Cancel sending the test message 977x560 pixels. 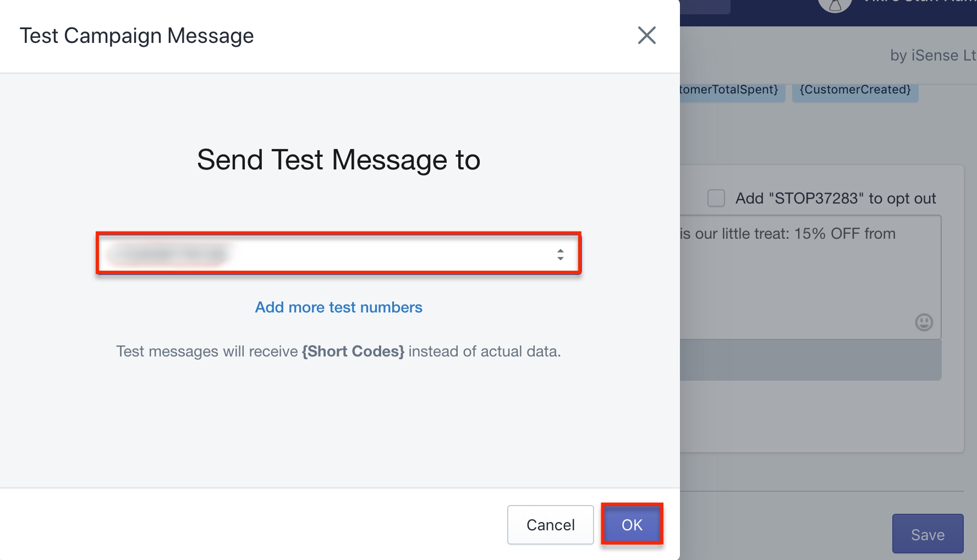(x=550, y=525)
